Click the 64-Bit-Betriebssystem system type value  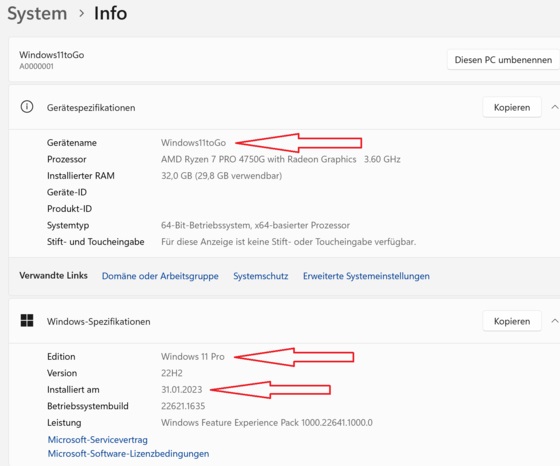tap(255, 225)
